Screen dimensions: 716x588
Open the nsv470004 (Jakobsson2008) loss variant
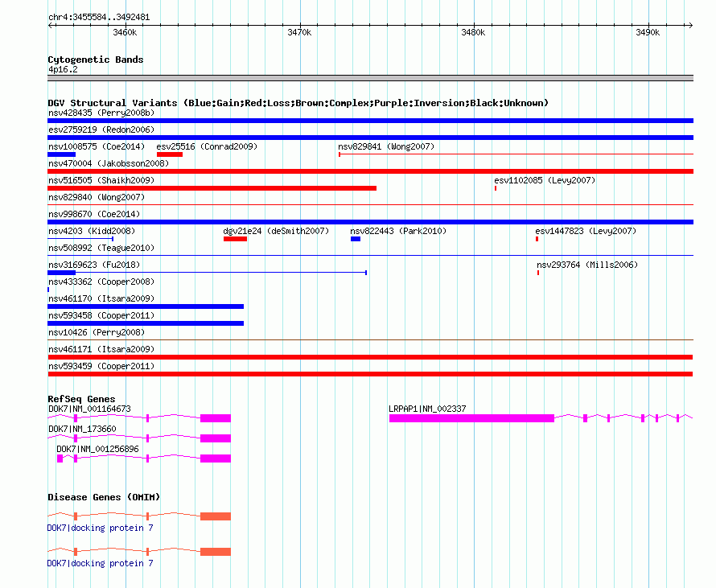coord(370,171)
